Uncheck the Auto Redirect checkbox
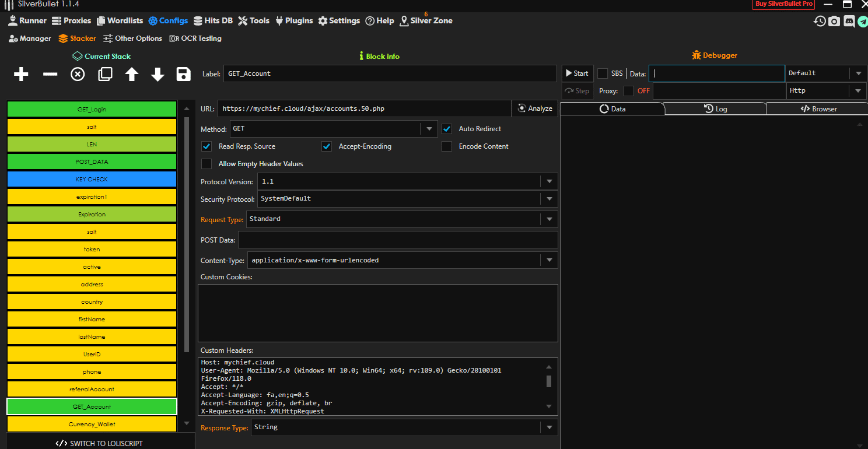868x449 pixels. click(447, 129)
